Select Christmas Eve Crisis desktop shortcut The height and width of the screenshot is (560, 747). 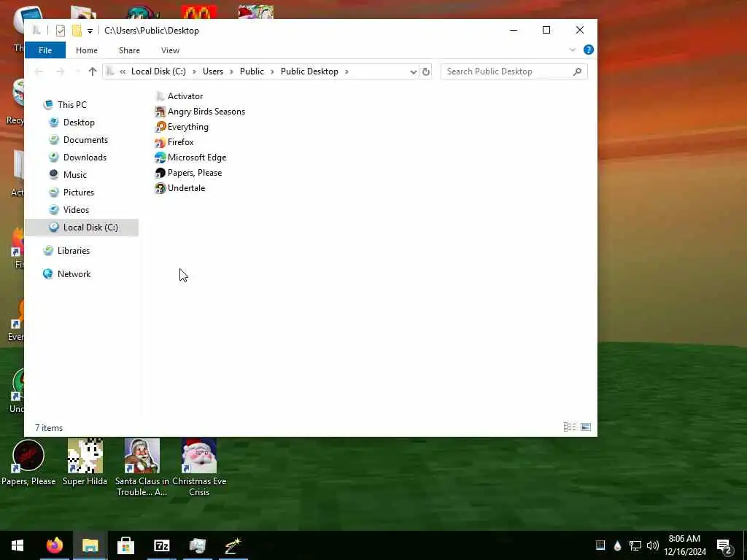[199, 467]
